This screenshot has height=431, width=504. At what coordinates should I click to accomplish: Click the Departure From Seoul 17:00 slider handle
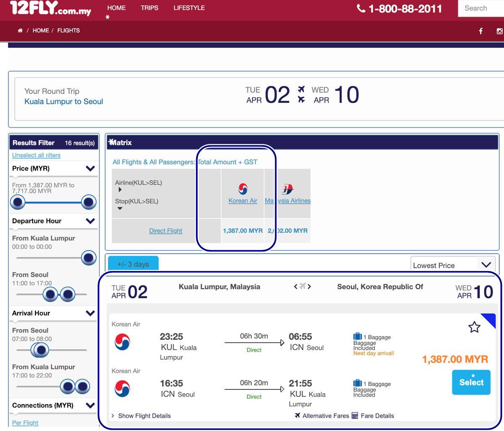pyautogui.click(x=68, y=294)
